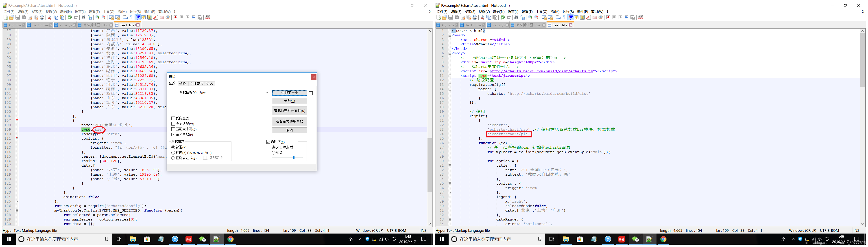Collapse fold marker at line 26 function
868x247 pixels.
click(449, 143)
